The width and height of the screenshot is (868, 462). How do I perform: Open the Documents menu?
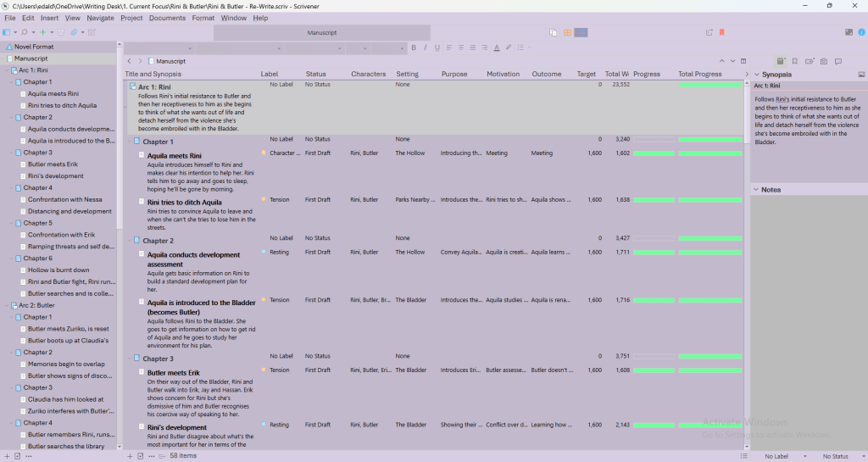point(167,18)
